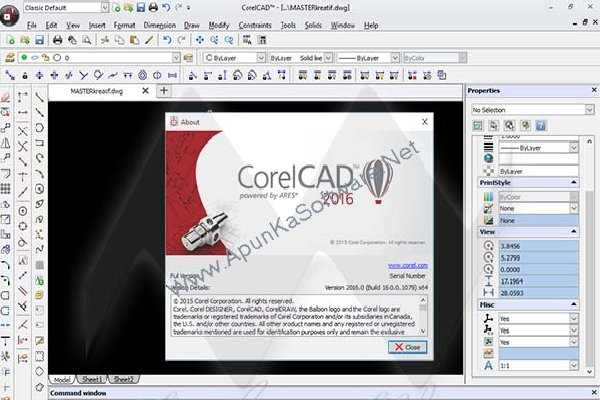The image size is (600, 400).
Task: Close the Properties panel
Action: click(x=594, y=90)
